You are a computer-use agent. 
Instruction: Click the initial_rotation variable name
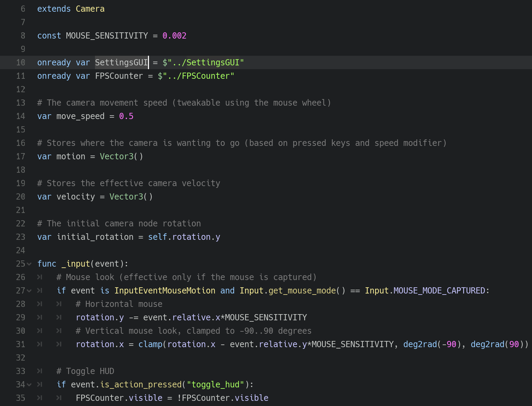[x=95, y=237]
